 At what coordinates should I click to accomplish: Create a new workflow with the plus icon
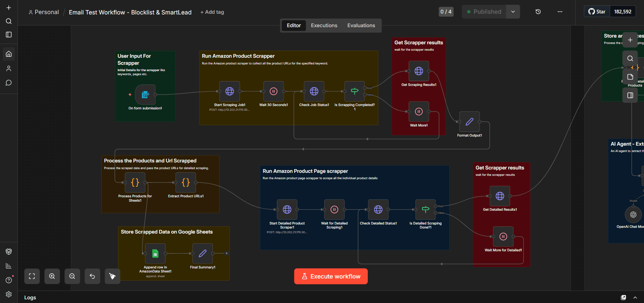click(x=8, y=7)
